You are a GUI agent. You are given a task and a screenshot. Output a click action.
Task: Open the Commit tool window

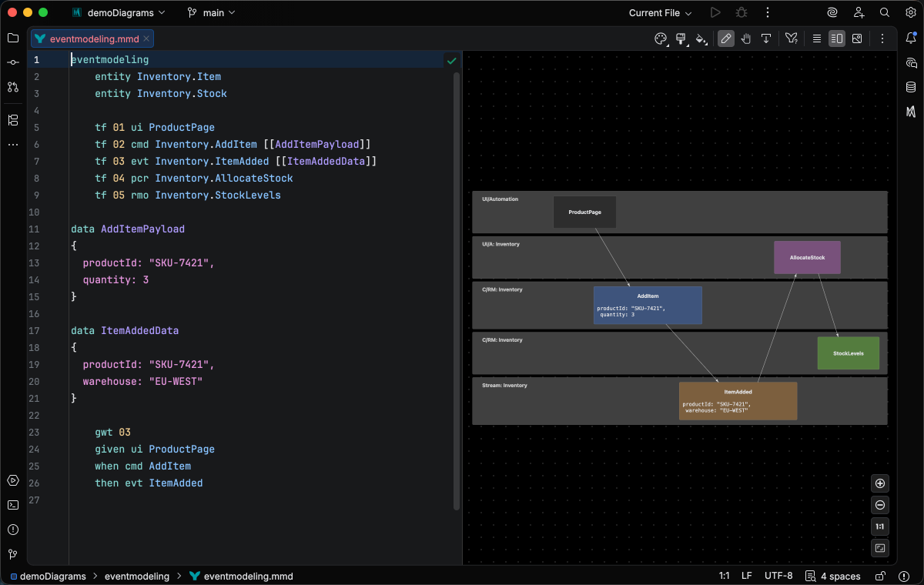13,62
